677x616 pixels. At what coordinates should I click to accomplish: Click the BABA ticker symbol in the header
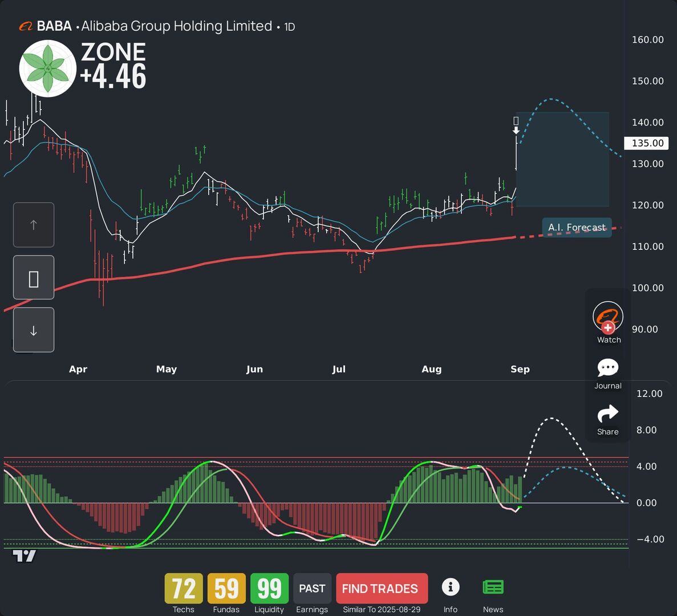click(x=54, y=26)
